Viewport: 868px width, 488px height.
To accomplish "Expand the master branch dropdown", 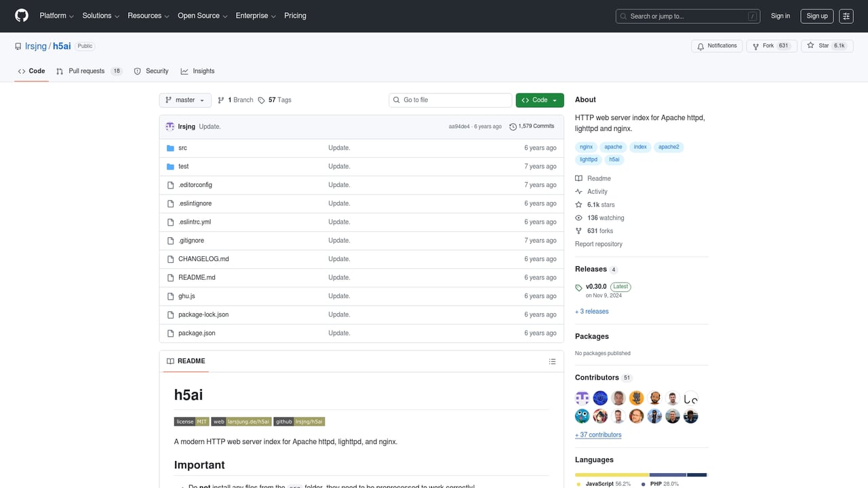I will point(185,100).
